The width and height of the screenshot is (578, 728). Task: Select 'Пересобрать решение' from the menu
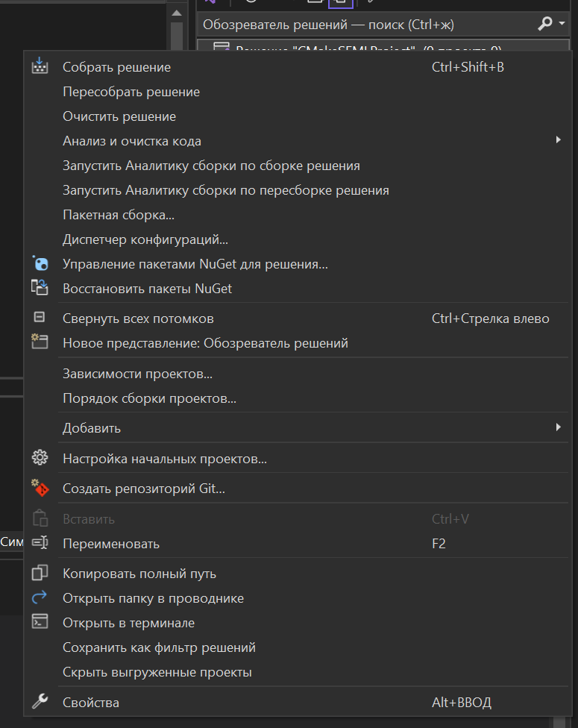(131, 92)
